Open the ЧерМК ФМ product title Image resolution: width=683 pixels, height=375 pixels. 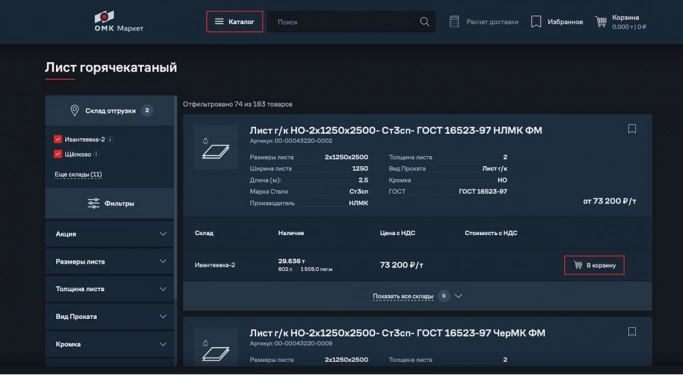tap(397, 333)
